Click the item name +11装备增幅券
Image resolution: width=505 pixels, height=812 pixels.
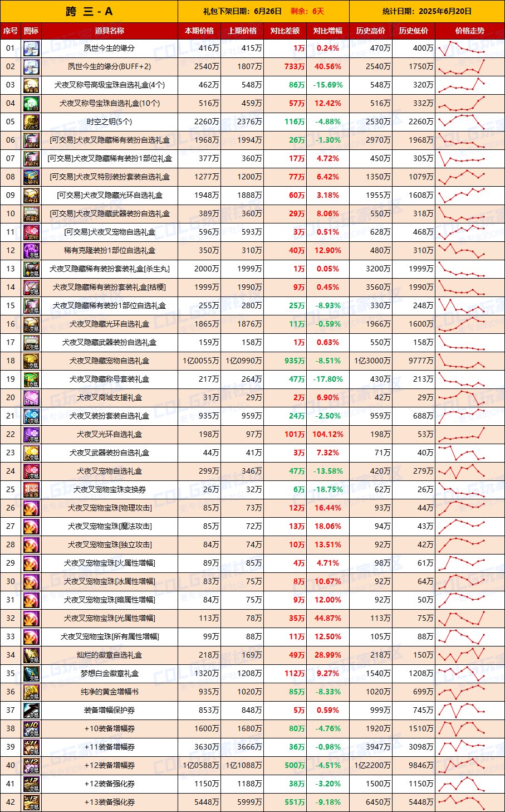tap(110, 747)
